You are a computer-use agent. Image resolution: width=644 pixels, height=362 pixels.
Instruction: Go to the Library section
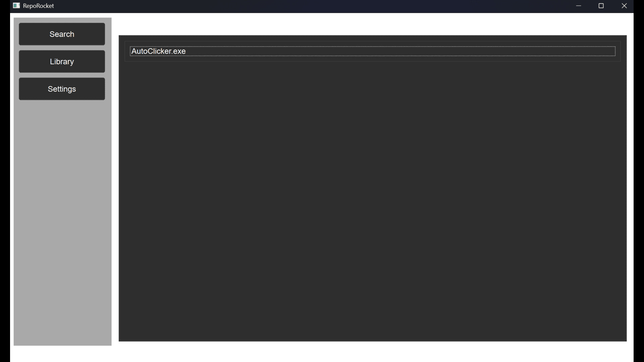(x=62, y=61)
